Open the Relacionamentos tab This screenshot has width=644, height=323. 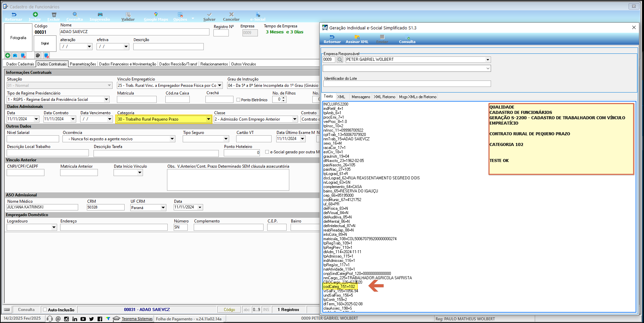pyautogui.click(x=214, y=64)
